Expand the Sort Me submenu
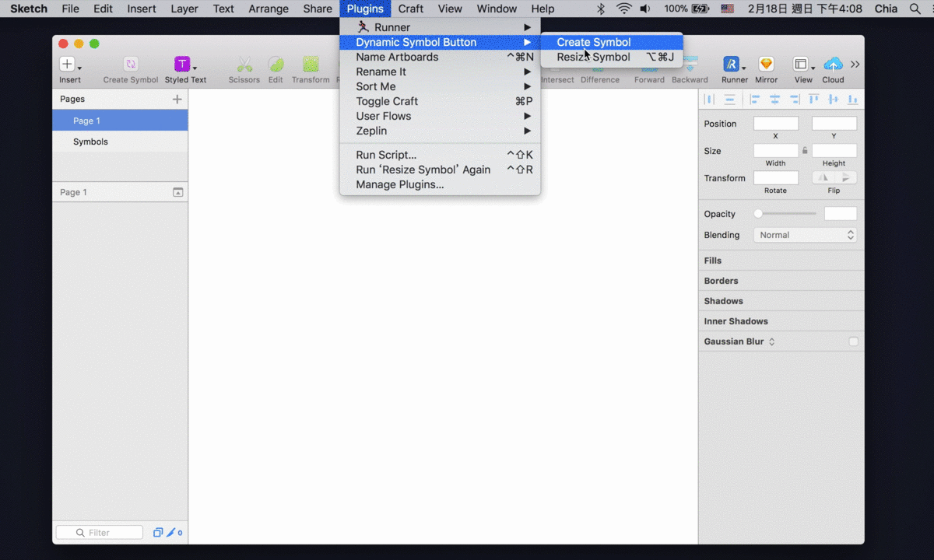Screen dimensions: 934x560 [x=440, y=86]
